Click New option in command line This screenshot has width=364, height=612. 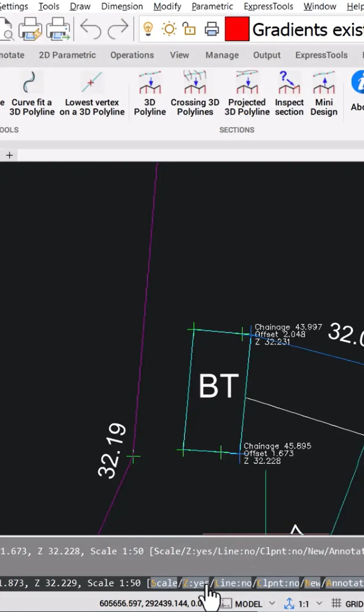pos(313,583)
